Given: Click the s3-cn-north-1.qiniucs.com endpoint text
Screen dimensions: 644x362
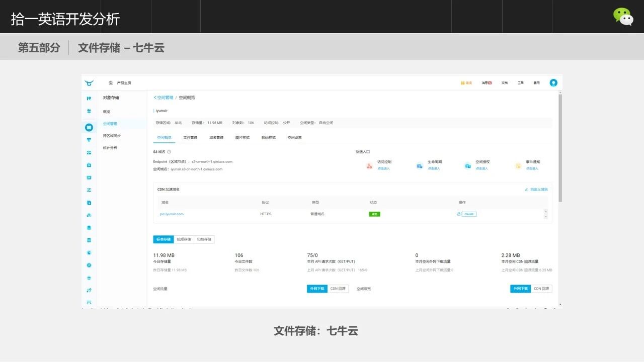Looking at the screenshot, I should (212, 162).
